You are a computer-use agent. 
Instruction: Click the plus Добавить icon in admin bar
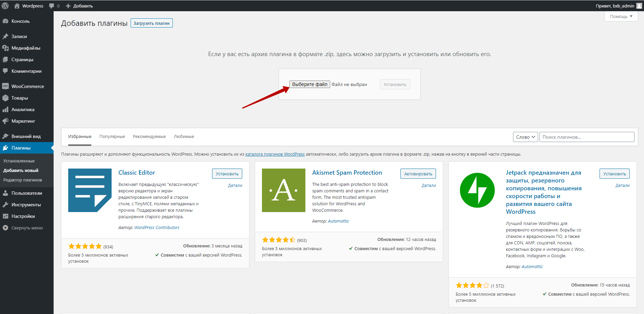pyautogui.click(x=68, y=6)
